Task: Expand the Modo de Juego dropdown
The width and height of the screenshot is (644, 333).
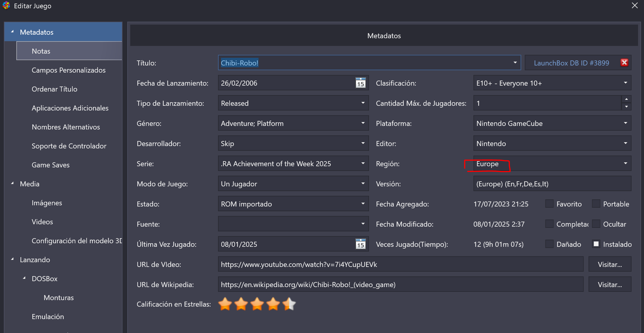Action: (x=363, y=183)
